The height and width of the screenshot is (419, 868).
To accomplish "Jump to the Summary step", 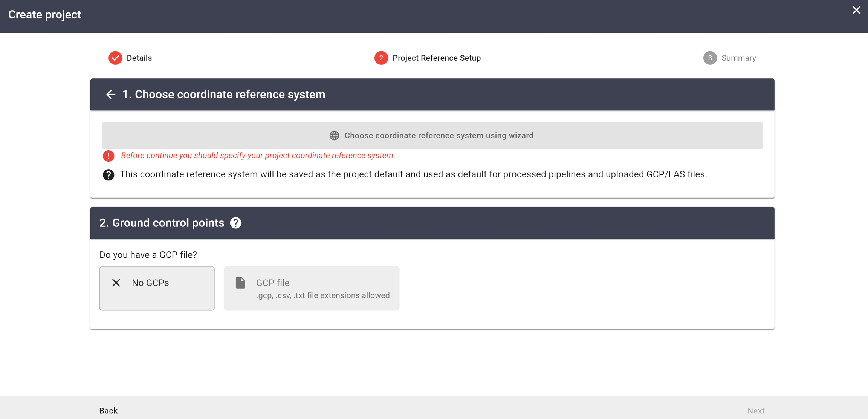I will [730, 58].
